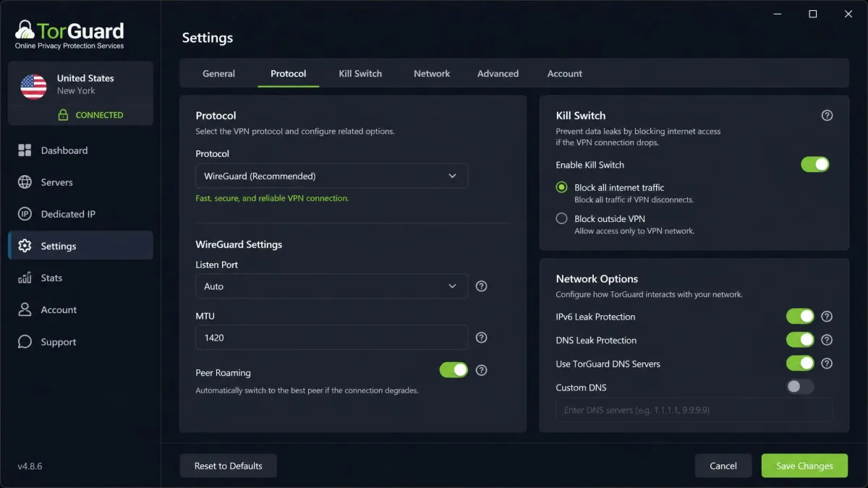Toggle Use TorGuard DNS Servers
Screen dimensions: 868x488
pos(800,364)
